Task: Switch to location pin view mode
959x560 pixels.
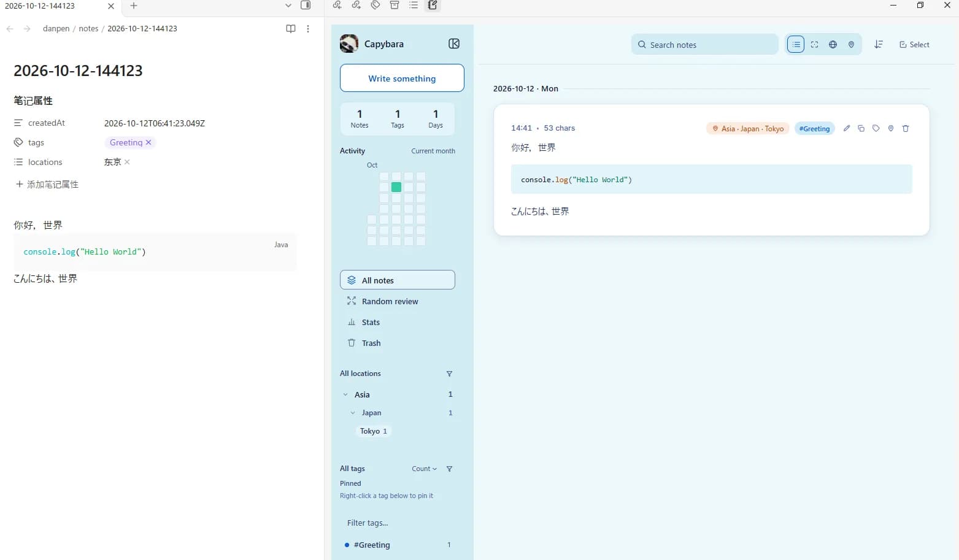Action: 851,44
